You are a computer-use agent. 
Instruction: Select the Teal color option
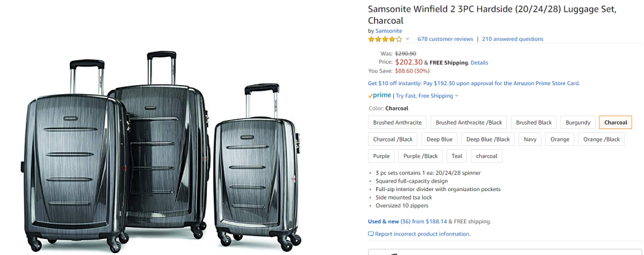tap(456, 156)
